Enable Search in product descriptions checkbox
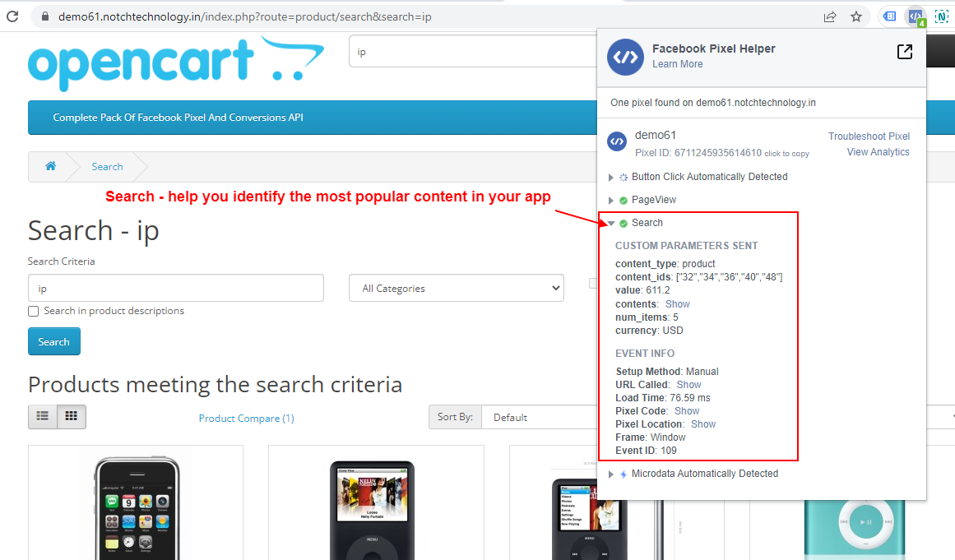955x560 pixels. click(x=34, y=311)
